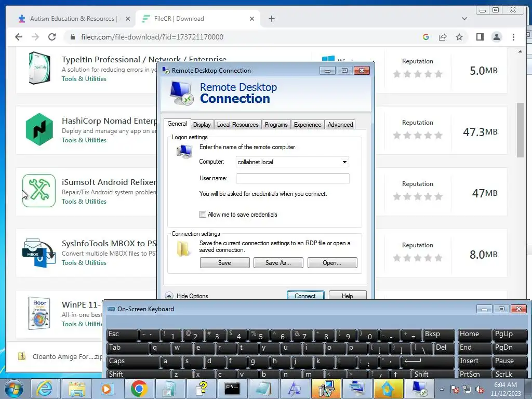Click the HashiCorp Nomad hexagon icon
532x399 pixels.
coord(39,129)
